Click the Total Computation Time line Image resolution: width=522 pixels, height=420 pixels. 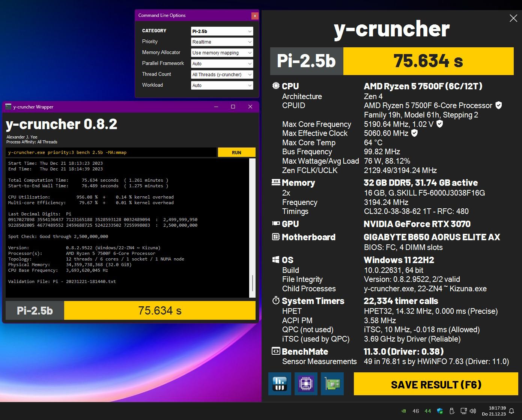(x=88, y=180)
